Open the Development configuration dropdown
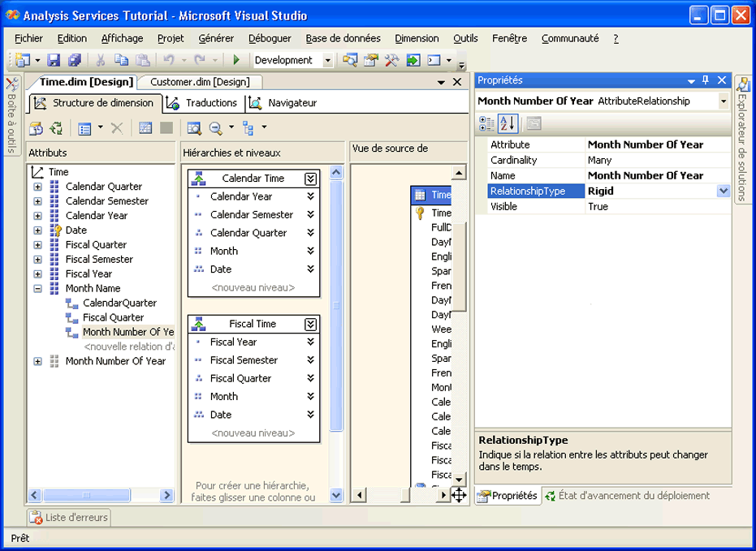Image resolution: width=756 pixels, height=551 pixels. (x=327, y=61)
